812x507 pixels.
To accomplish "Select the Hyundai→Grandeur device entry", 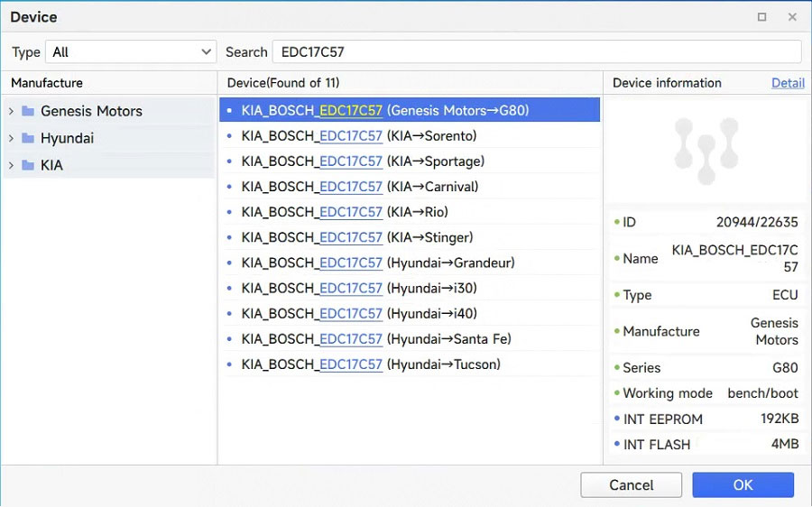I will tap(378, 263).
